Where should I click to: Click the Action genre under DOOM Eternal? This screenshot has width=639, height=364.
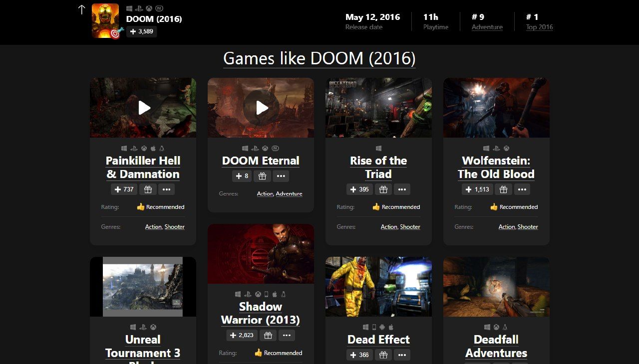coord(265,193)
